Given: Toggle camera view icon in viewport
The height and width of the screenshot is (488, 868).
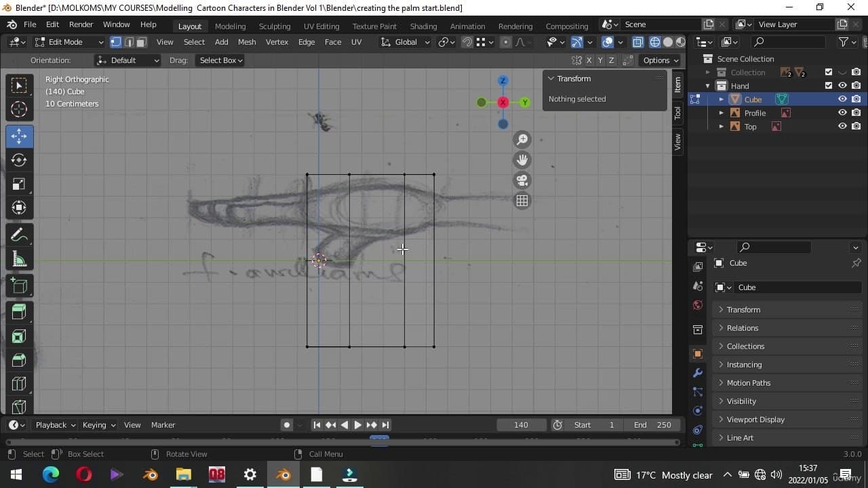Looking at the screenshot, I should (522, 180).
